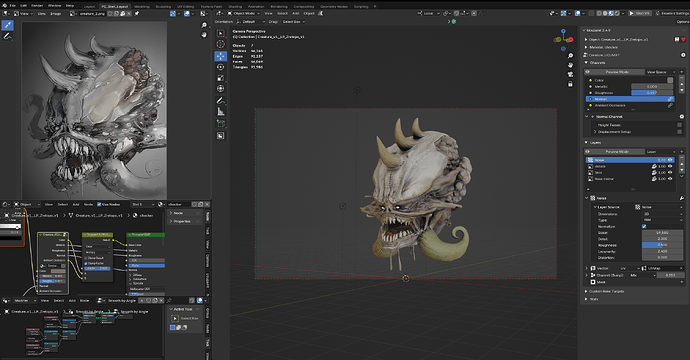Select the Sample eyedropper tool in image editor
This screenshot has width=690, height=360.
click(7, 25)
